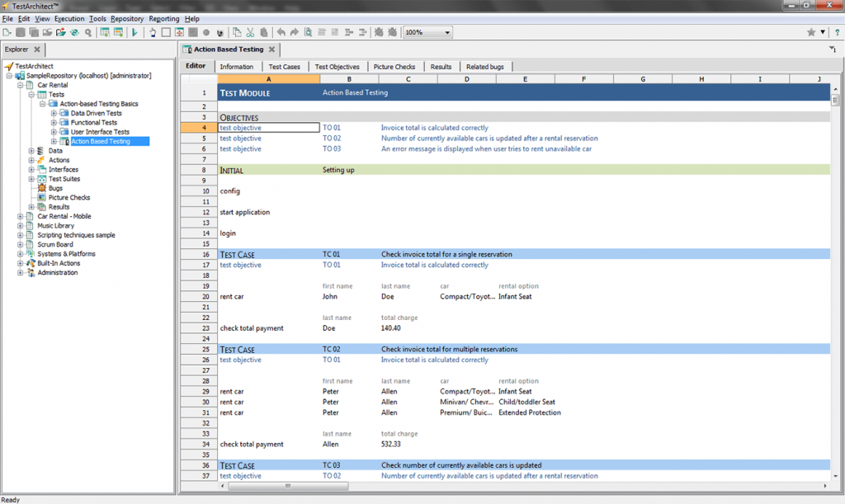The height and width of the screenshot is (504, 845).
Task: Select Car Rental - Mobile project
Action: tap(64, 216)
